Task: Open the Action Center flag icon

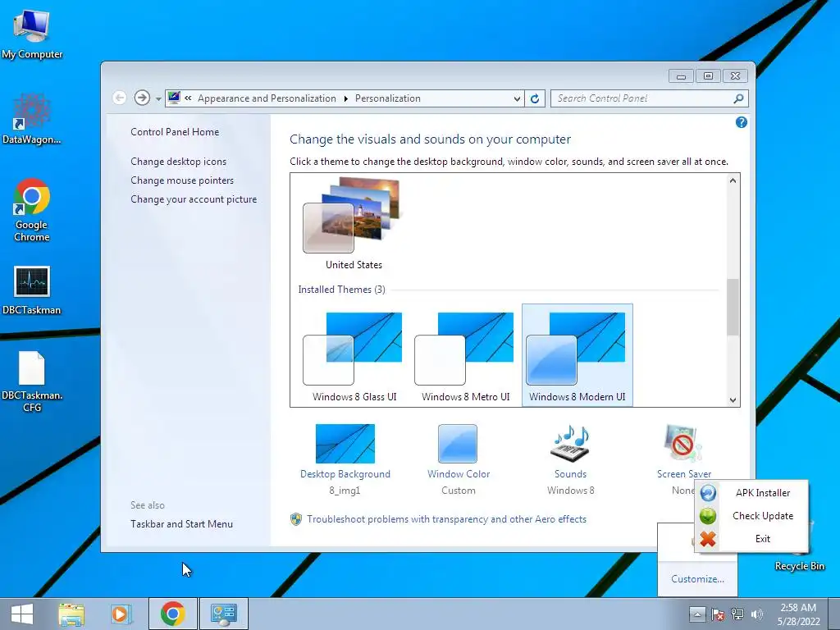Action: tap(717, 614)
